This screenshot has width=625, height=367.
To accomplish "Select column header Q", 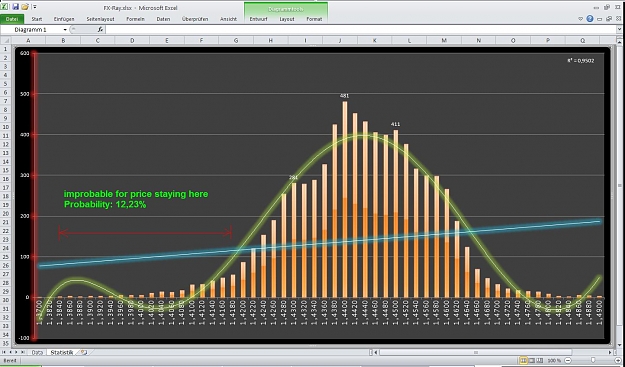I will coord(582,40).
